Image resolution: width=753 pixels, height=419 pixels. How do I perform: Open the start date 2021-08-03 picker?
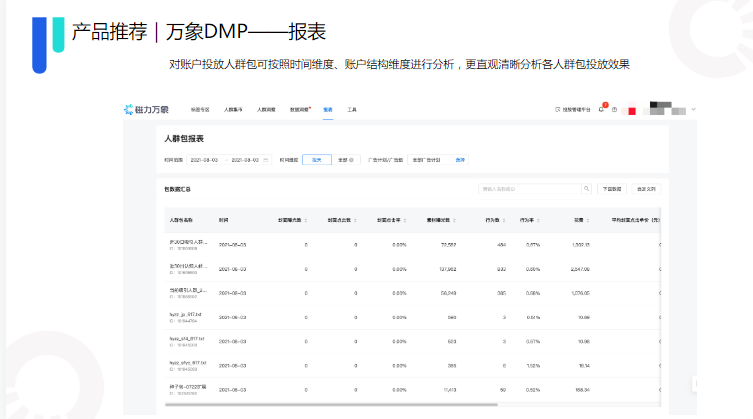coord(204,160)
